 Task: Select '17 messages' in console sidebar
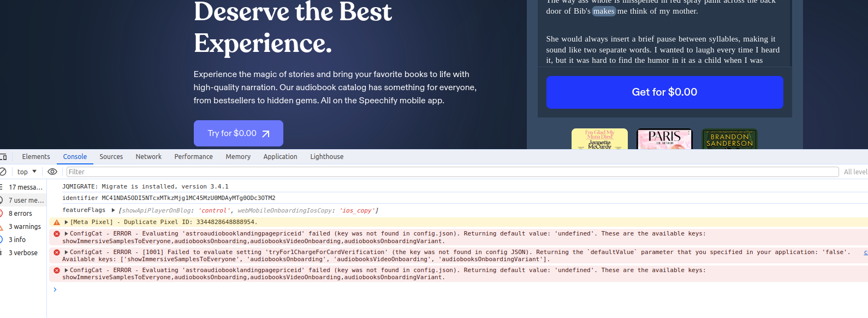(x=23, y=187)
